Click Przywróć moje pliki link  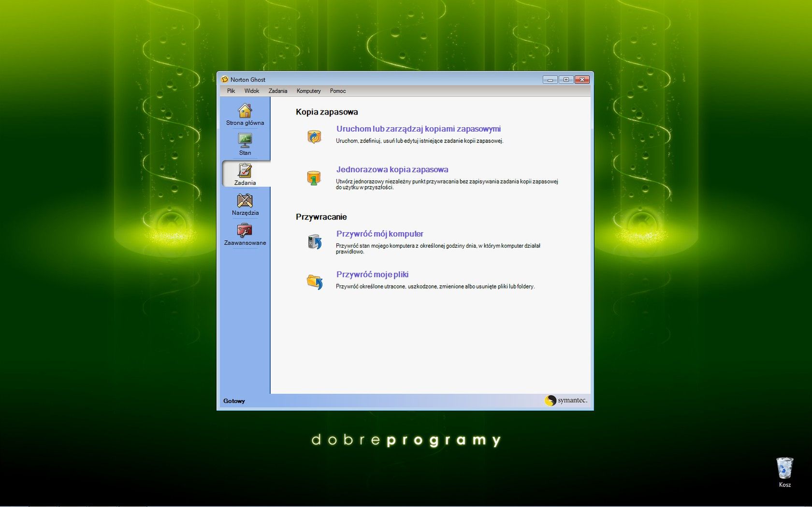click(x=373, y=275)
